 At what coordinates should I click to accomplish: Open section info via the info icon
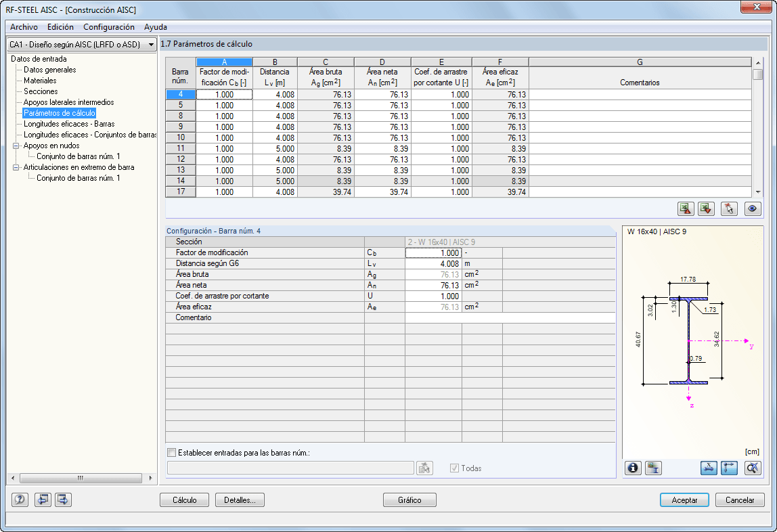[x=632, y=468]
